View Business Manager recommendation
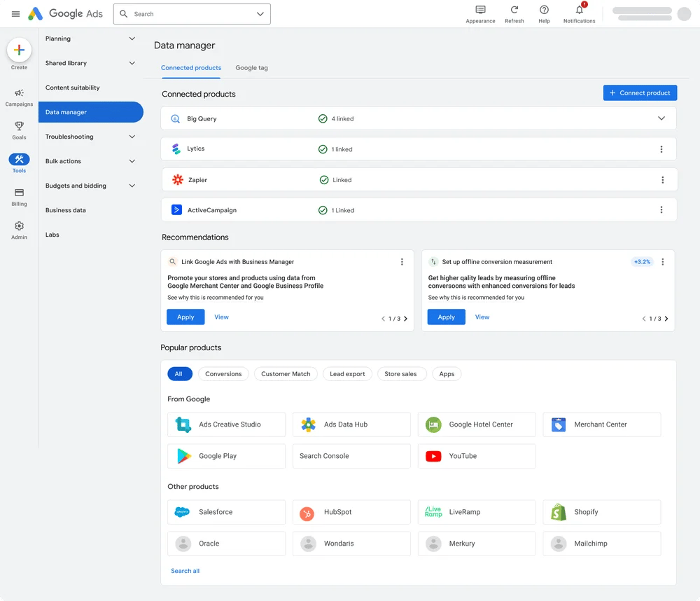The image size is (700, 601). coord(221,317)
